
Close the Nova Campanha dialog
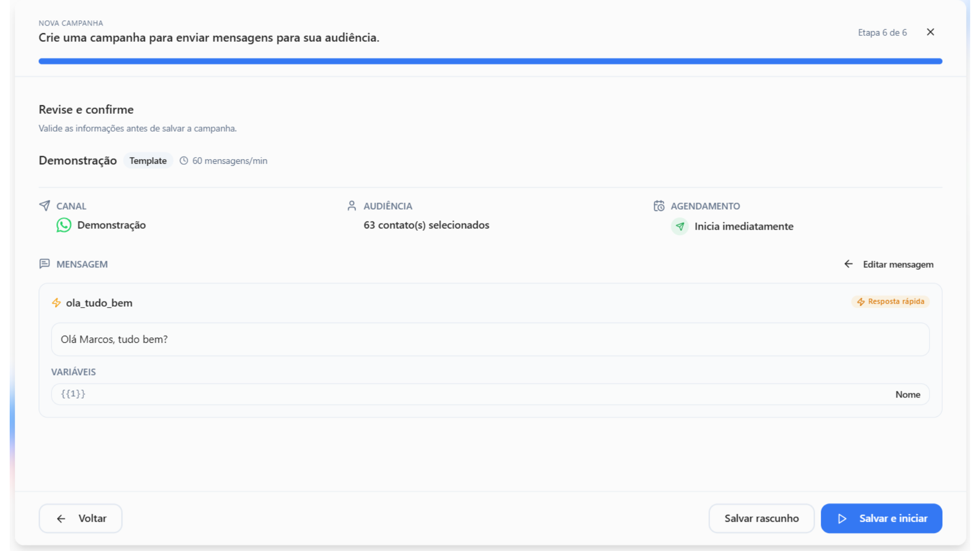930,32
